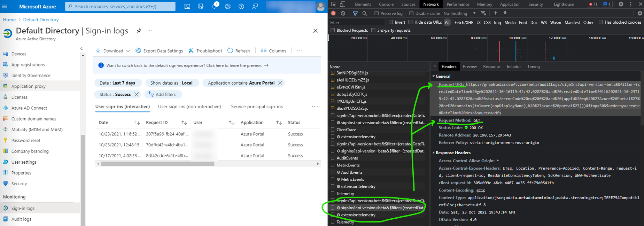Open the Columns chooser
Screen dimensions: 644x226
273,51
